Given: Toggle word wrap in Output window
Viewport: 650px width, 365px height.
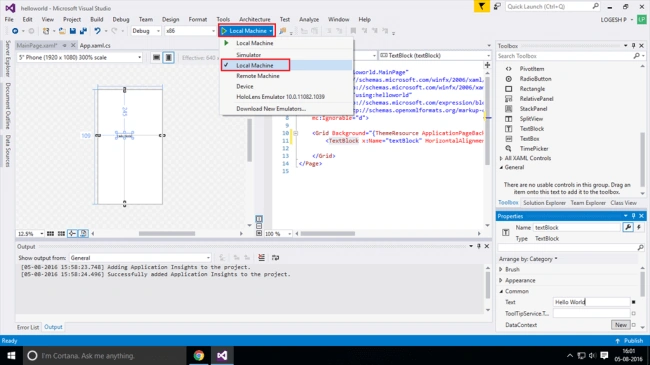Looking at the screenshot, I should click(275, 258).
